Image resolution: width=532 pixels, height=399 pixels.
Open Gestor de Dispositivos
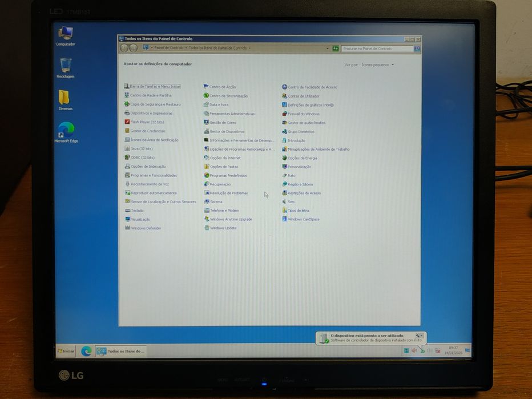pyautogui.click(x=224, y=131)
